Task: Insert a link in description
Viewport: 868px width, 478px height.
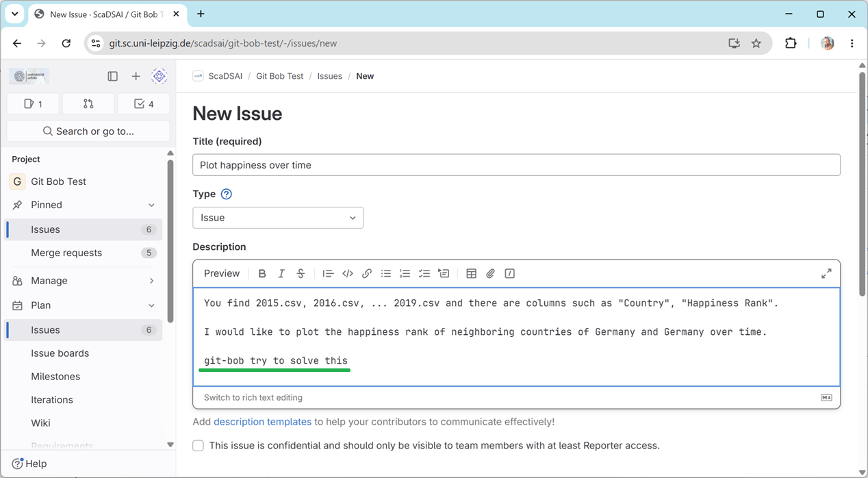Action: point(367,273)
